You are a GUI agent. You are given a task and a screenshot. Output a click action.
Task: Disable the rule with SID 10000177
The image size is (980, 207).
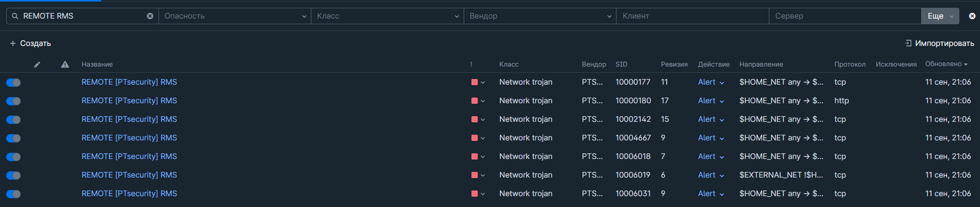[13, 83]
